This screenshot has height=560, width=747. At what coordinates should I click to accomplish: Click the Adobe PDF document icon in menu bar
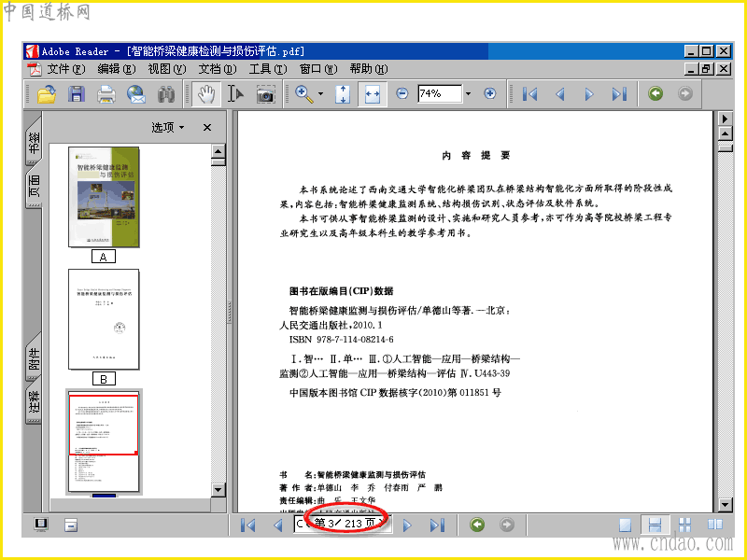pos(35,69)
